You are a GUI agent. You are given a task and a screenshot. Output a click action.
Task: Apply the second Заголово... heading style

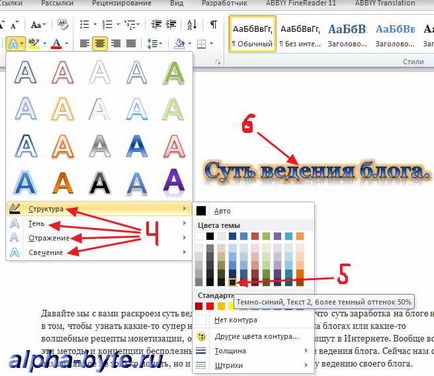point(395,34)
